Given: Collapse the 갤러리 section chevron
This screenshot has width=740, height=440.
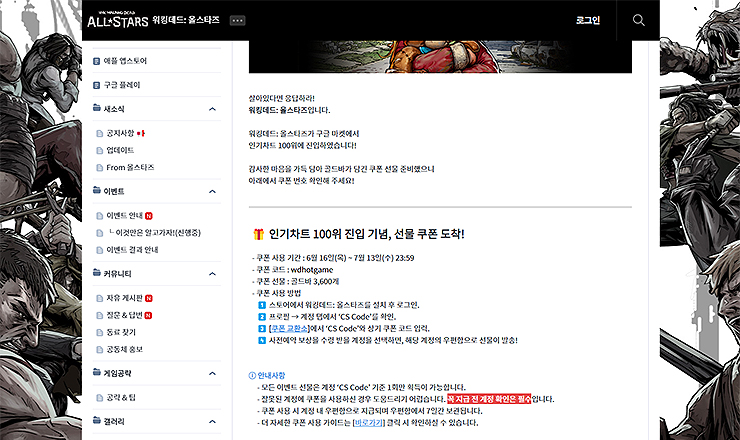Looking at the screenshot, I should coord(212,422).
